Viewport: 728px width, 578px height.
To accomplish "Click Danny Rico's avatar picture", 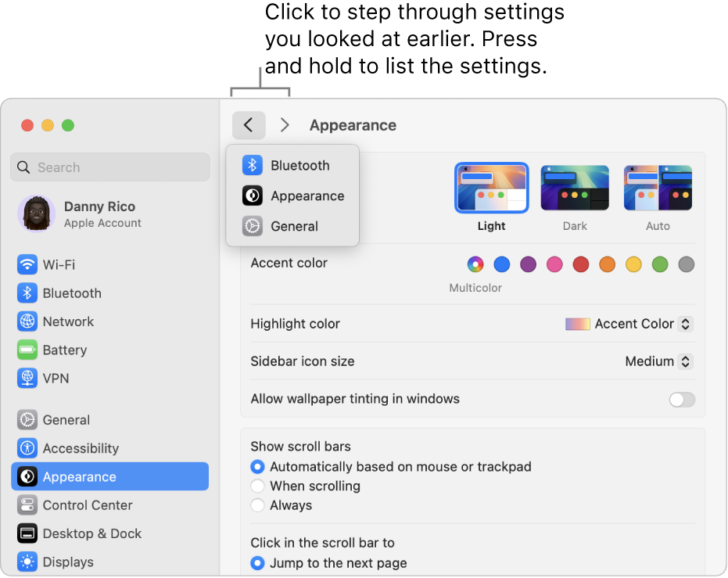I will pos(36,214).
